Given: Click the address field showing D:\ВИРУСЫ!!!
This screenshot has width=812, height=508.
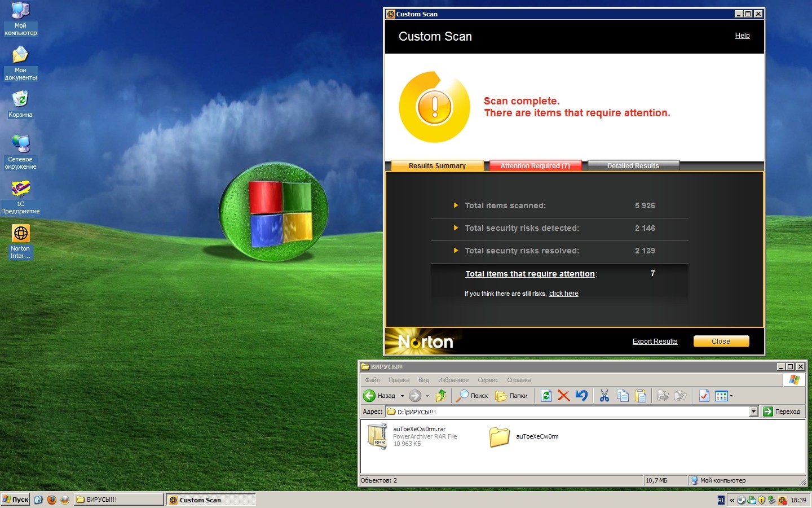Looking at the screenshot, I should (x=564, y=411).
